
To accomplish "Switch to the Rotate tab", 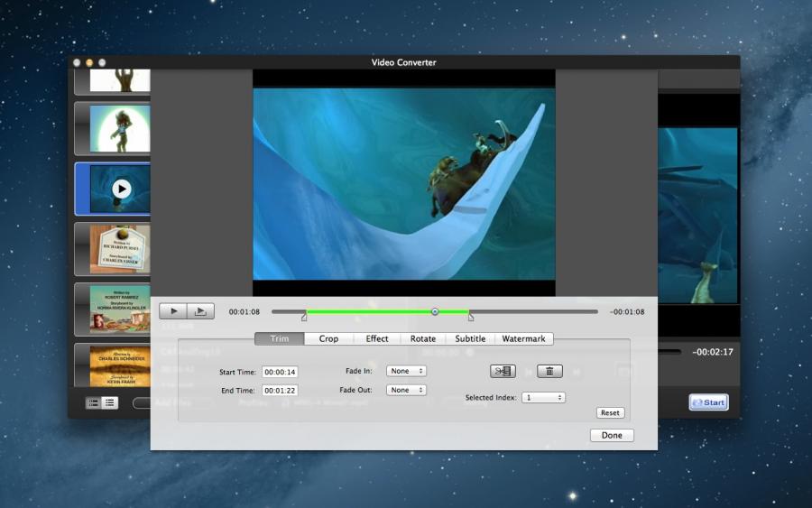I will coord(423,338).
